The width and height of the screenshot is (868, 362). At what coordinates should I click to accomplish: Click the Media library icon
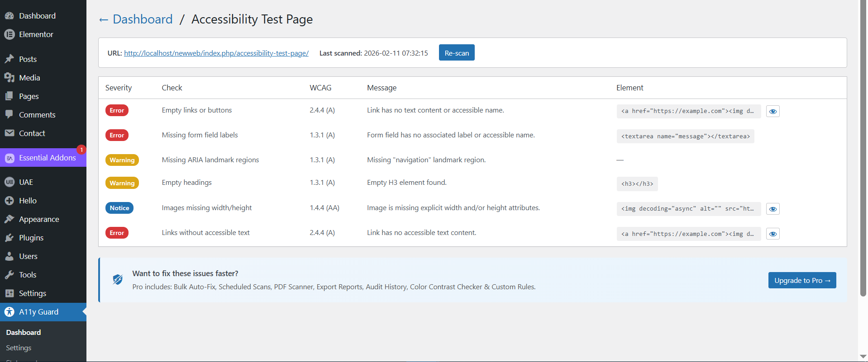pyautogui.click(x=9, y=78)
